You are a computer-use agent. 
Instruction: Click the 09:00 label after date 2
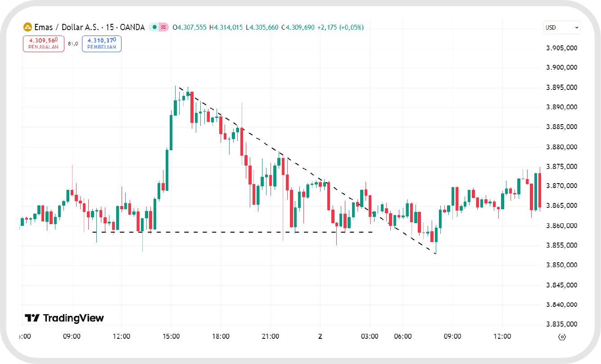click(452, 337)
